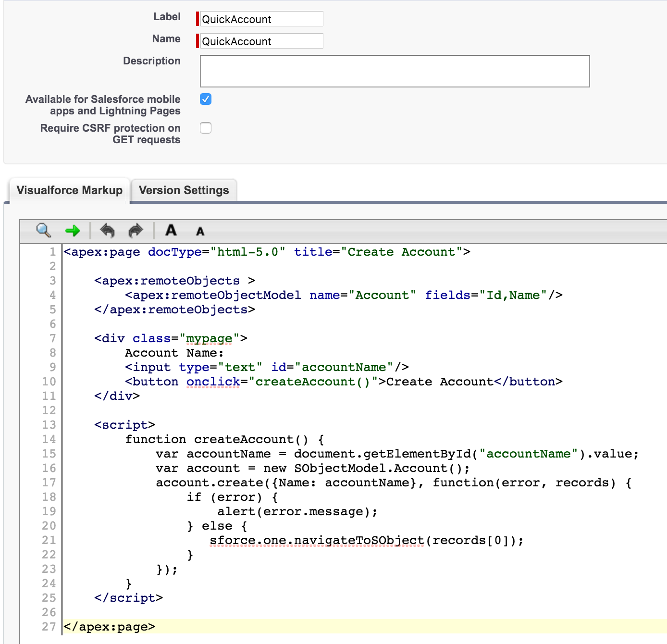Image resolution: width=667 pixels, height=644 pixels.
Task: Click inside the empty Description box
Action: pos(394,71)
